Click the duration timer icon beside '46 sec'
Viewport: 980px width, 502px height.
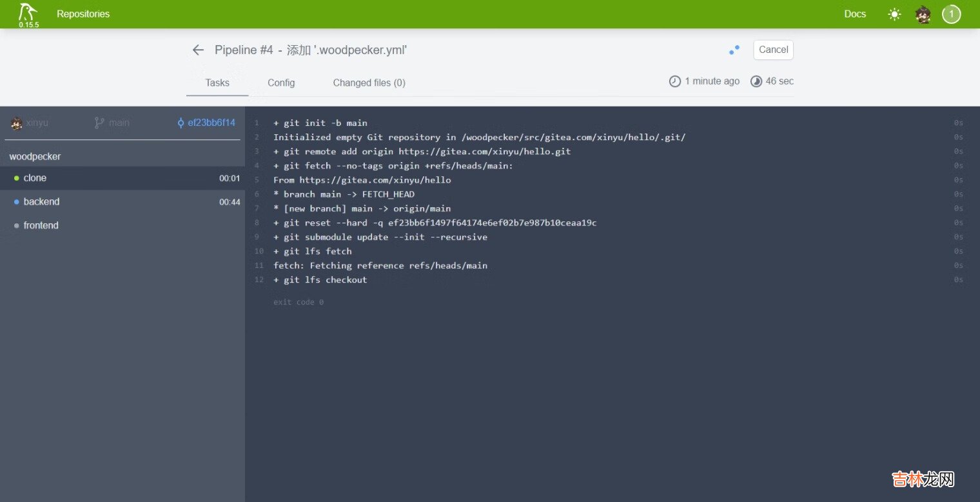point(755,81)
